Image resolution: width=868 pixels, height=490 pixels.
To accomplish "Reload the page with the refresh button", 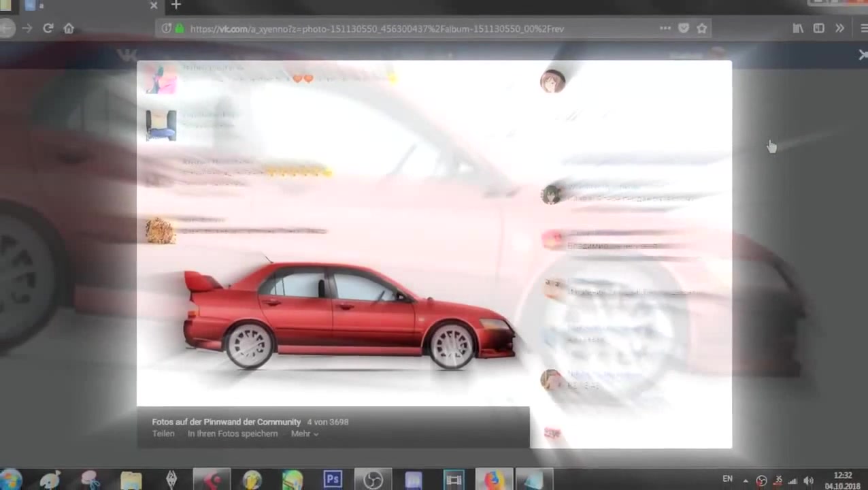I will coord(48,29).
